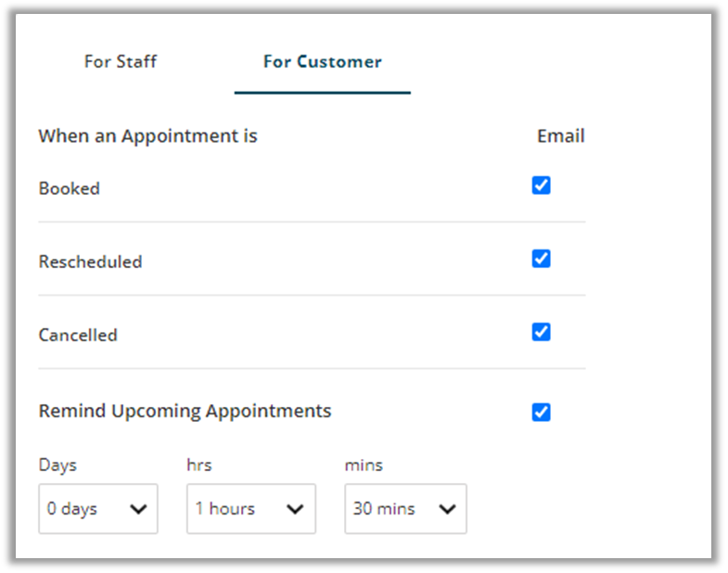
Task: Click the chevron arrow in hrs selector
Action: click(295, 509)
